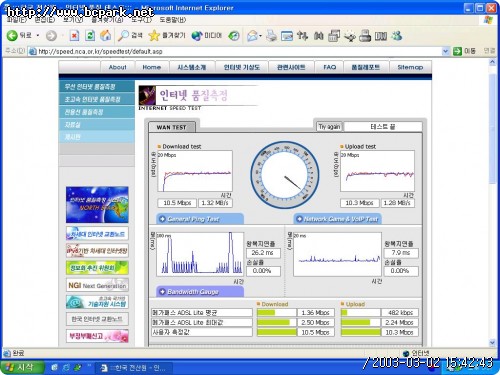
Task: Click the binoculars icon in toolbar
Action: [319, 36]
